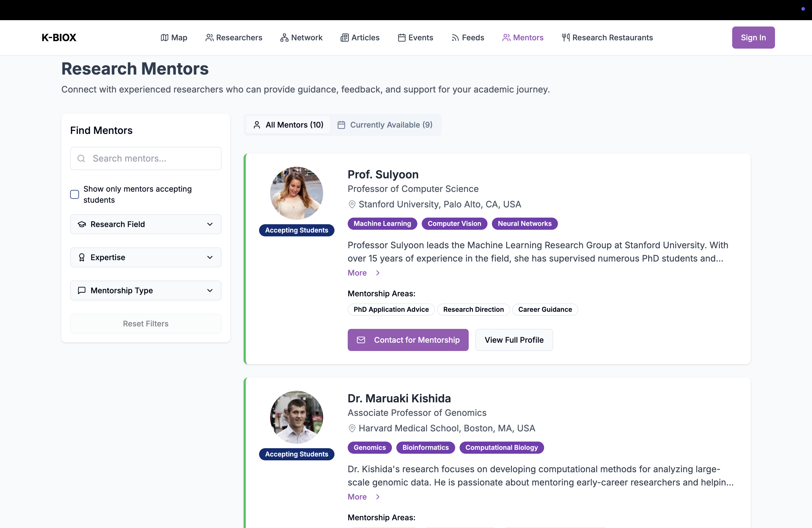Viewport: 812px width, 528px height.
Task: Click the Network nodes icon
Action: tap(284, 38)
